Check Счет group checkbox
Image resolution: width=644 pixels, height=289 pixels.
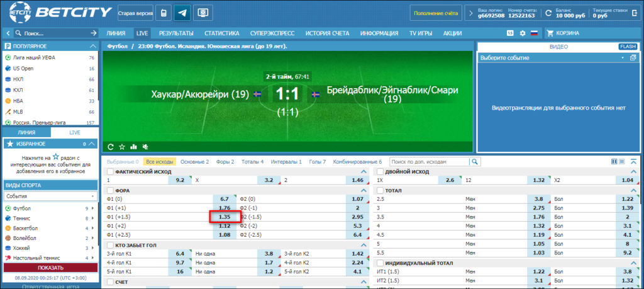pos(110,282)
